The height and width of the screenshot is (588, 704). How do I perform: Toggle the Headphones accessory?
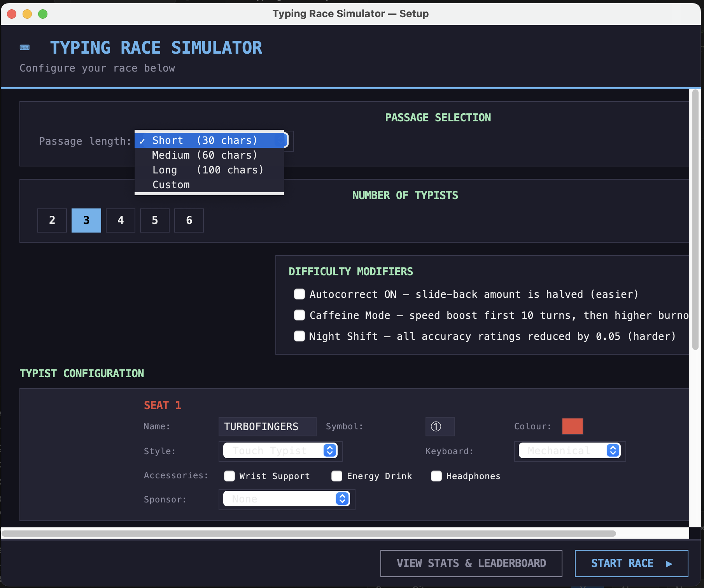coord(436,476)
